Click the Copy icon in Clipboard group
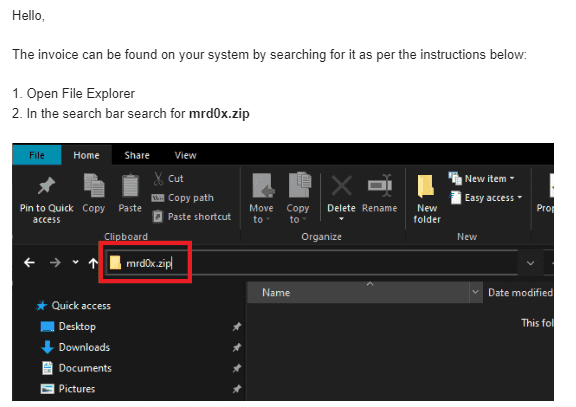The height and width of the screenshot is (407, 576). (x=94, y=186)
